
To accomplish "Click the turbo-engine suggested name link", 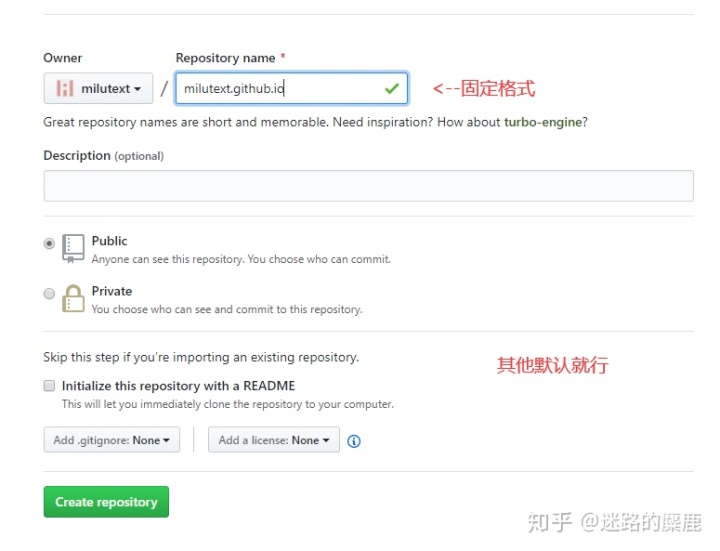I will [543, 122].
